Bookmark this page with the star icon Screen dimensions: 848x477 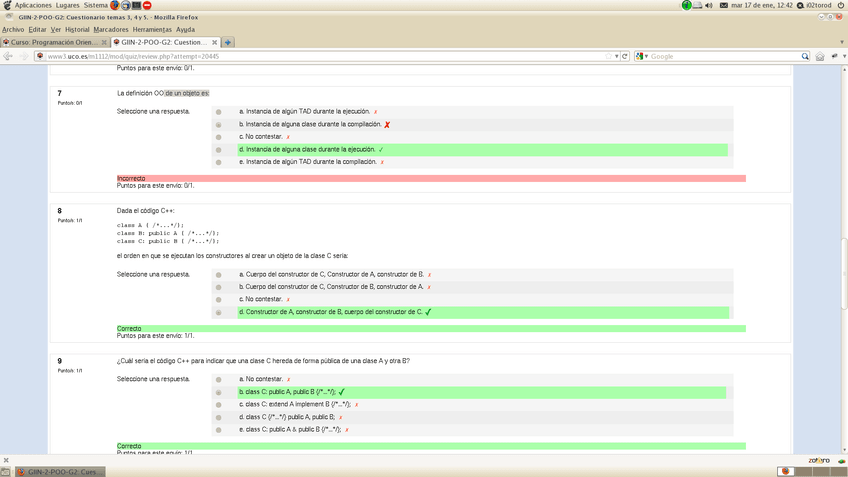click(x=608, y=56)
